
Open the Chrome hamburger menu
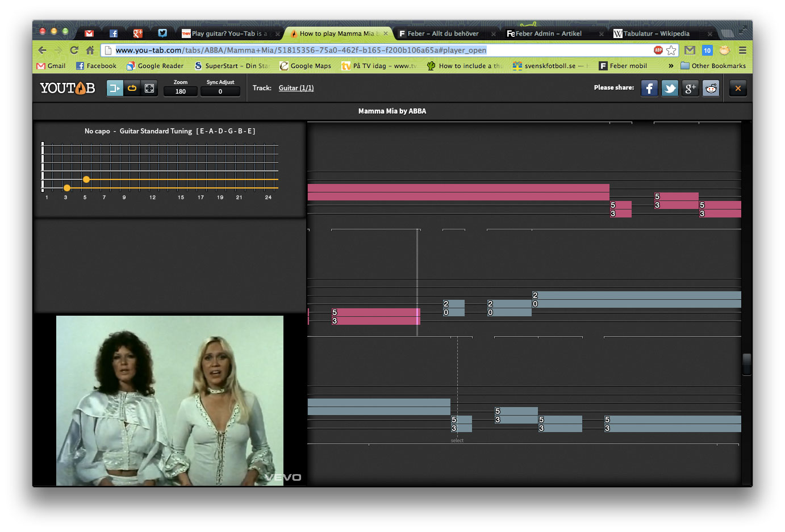point(742,50)
